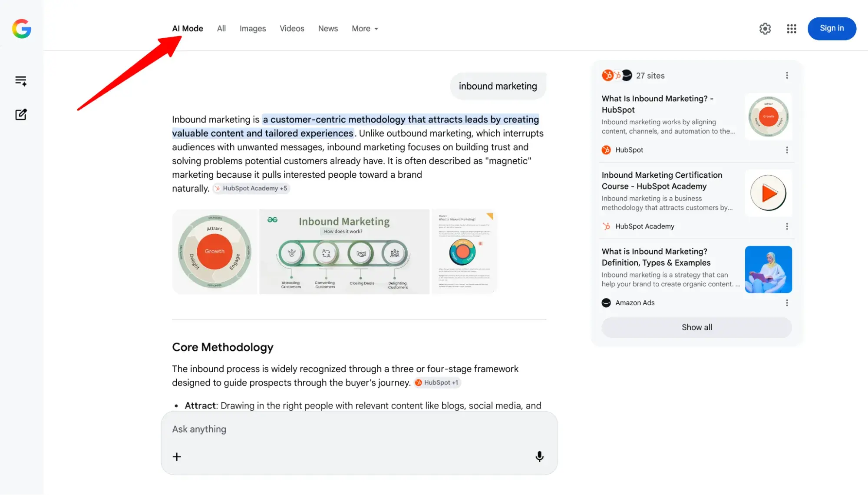Open more options for HubSpot Academy result
868x495 pixels.
point(786,226)
